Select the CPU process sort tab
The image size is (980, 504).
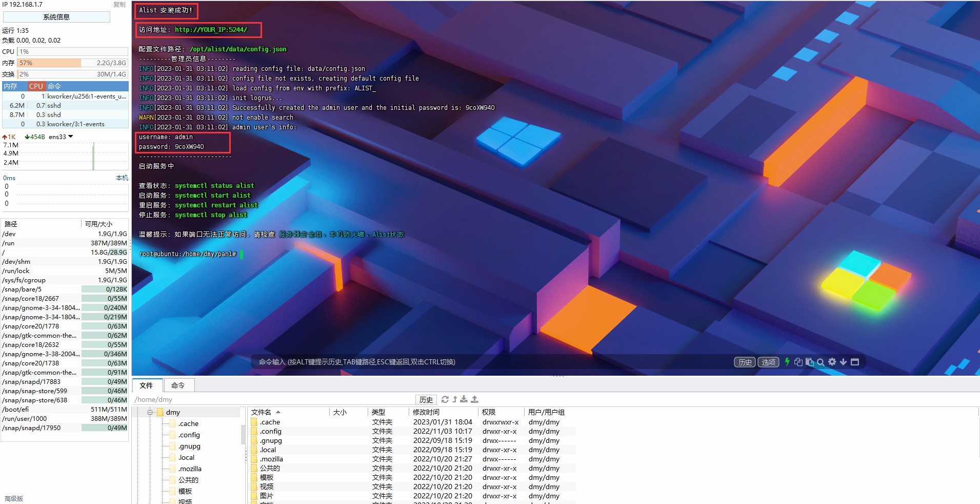click(36, 86)
